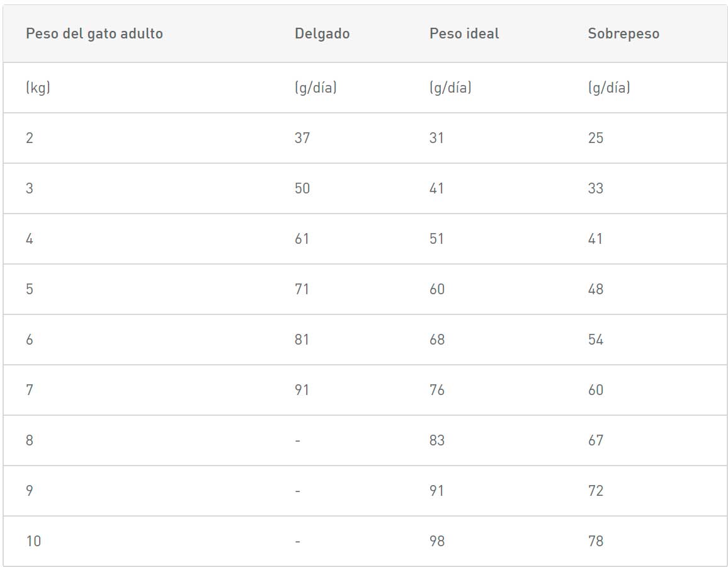Click the value 72 in Sobrepeso column
728x567 pixels.
[596, 491]
